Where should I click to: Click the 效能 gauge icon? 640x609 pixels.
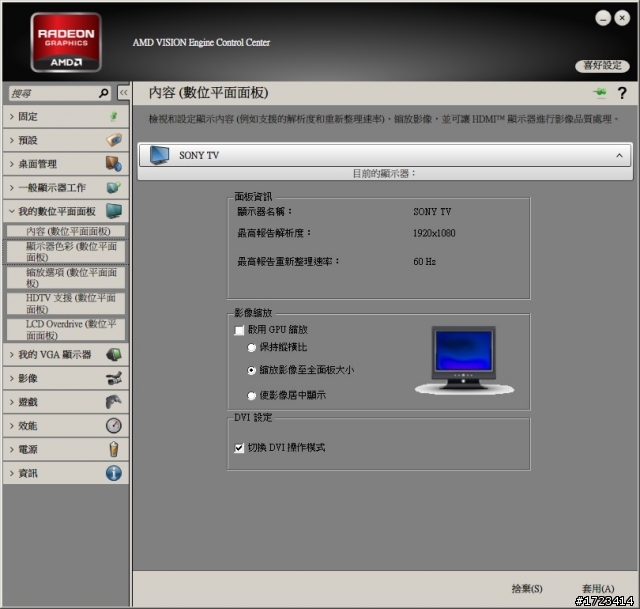coord(113,425)
